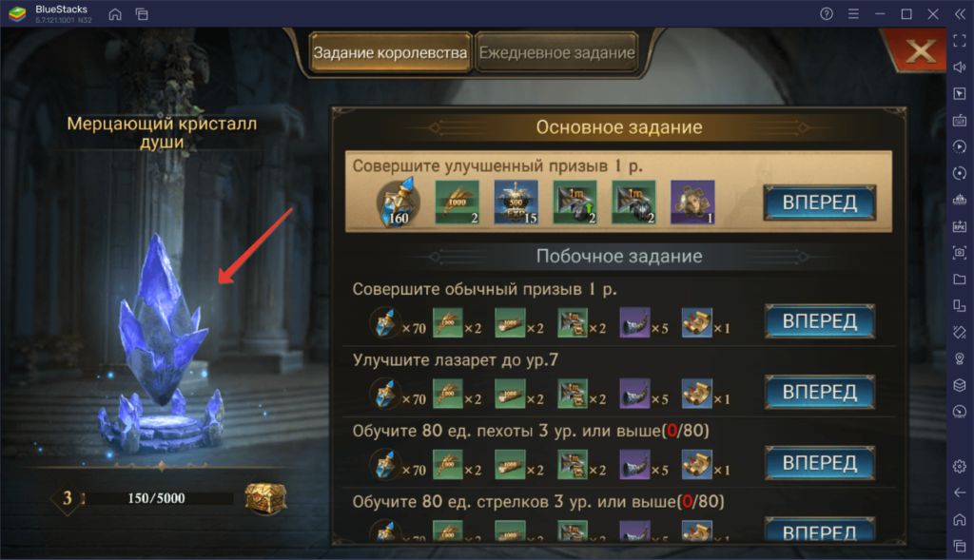Image resolution: width=974 pixels, height=560 pixels.
Task: Open BlueStacks home tab icon
Action: [115, 13]
